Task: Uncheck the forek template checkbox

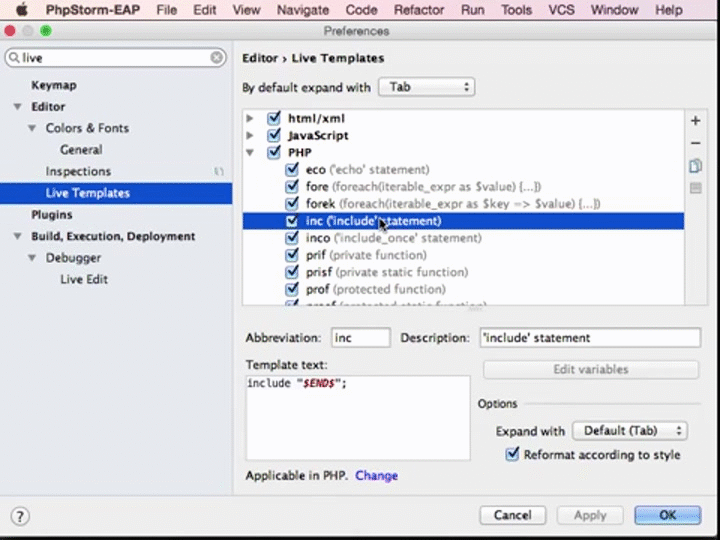Action: [292, 203]
